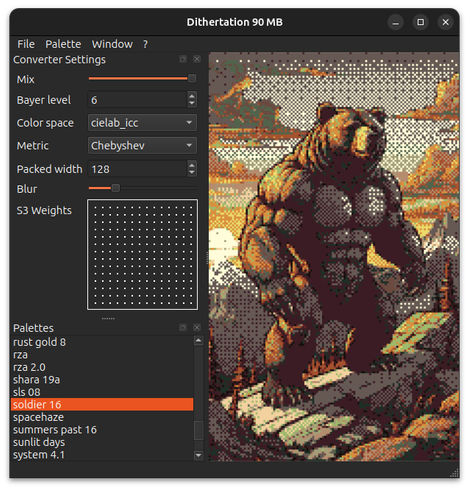Click the S3 Weights dot grid

pos(142,255)
